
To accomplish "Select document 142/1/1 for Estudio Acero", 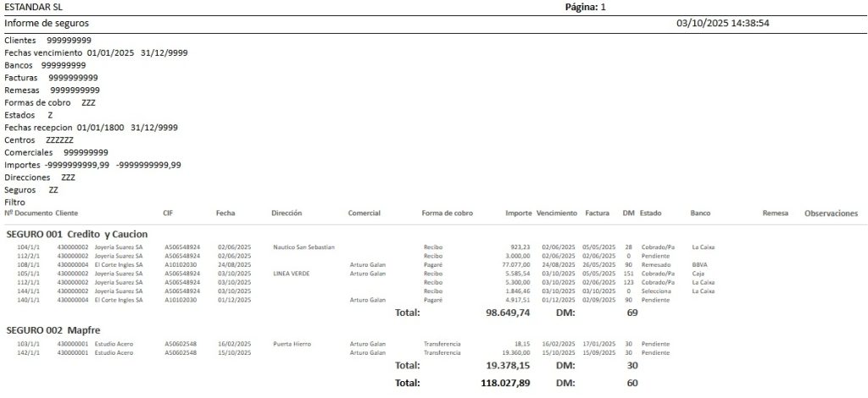I will tap(25, 352).
